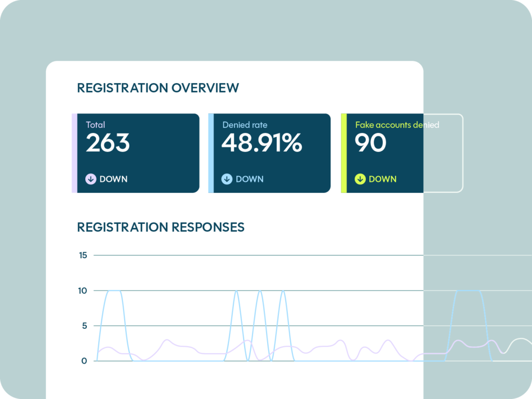Screen dimensions: 532x399
Task: Click the 15 label on the chart y-axis
Action: pyautogui.click(x=83, y=255)
